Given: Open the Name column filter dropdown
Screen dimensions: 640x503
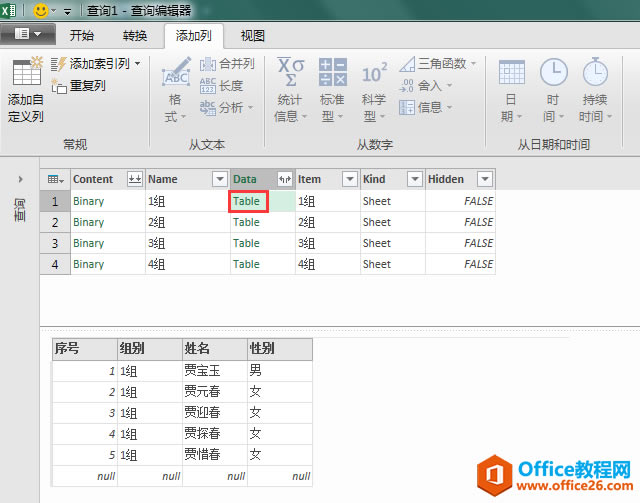Looking at the screenshot, I should point(220,179).
